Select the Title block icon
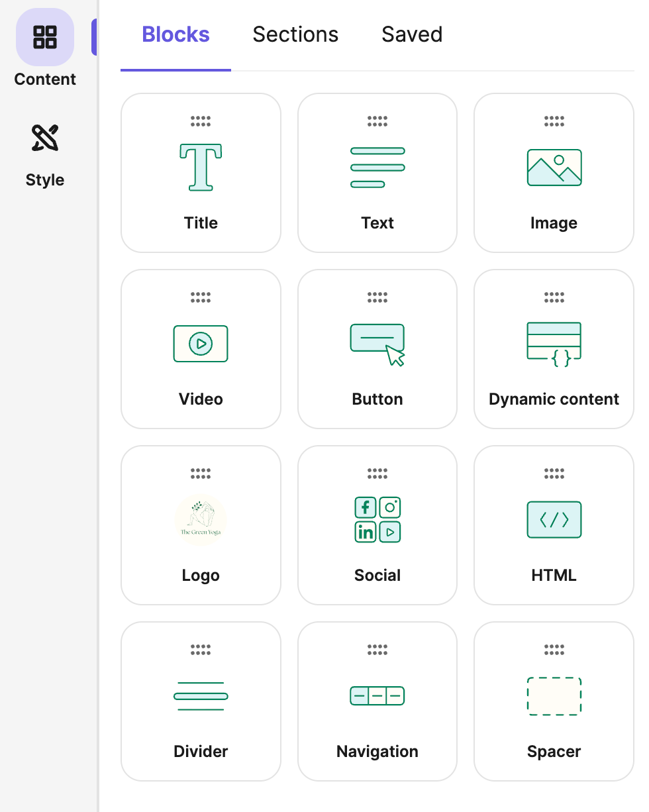Viewport: 649px width, 812px height. coord(201,168)
